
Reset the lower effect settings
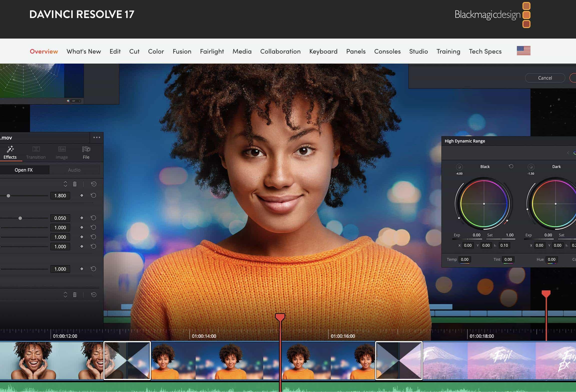pyautogui.click(x=94, y=295)
